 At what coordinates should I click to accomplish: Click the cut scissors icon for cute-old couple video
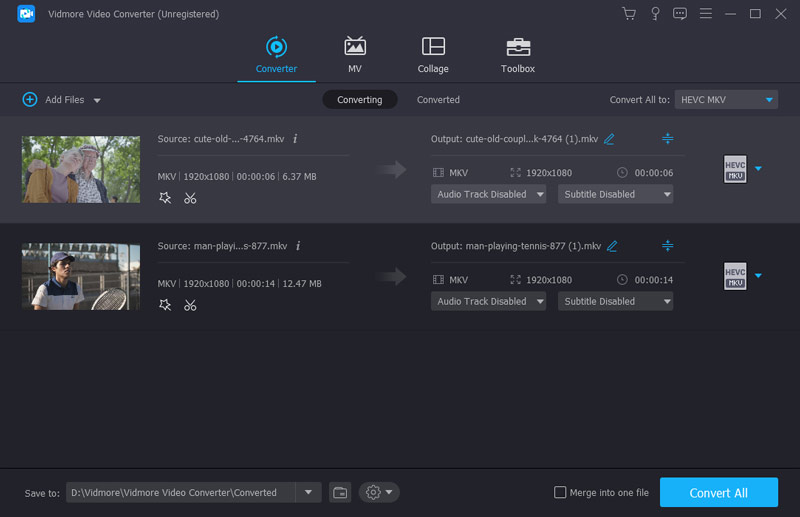(190, 198)
